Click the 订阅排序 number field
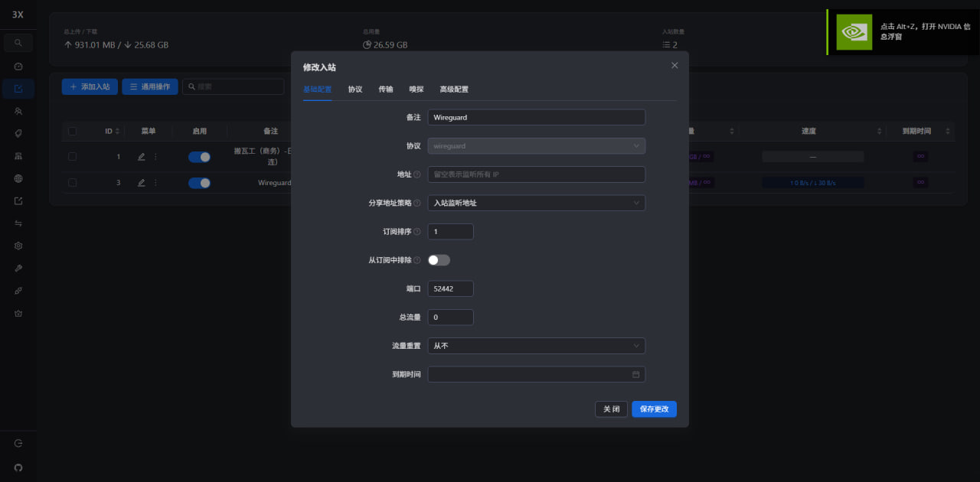The image size is (980, 482). point(451,231)
